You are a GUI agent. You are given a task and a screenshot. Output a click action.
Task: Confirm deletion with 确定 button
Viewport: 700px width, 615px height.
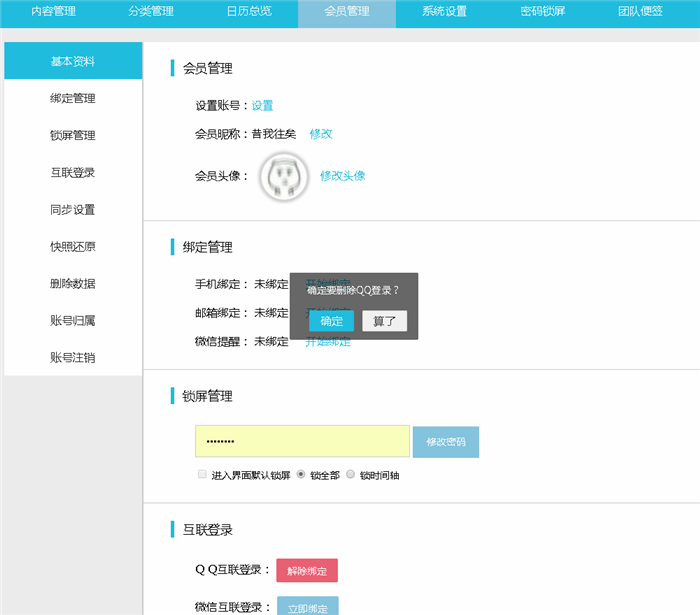click(x=331, y=321)
